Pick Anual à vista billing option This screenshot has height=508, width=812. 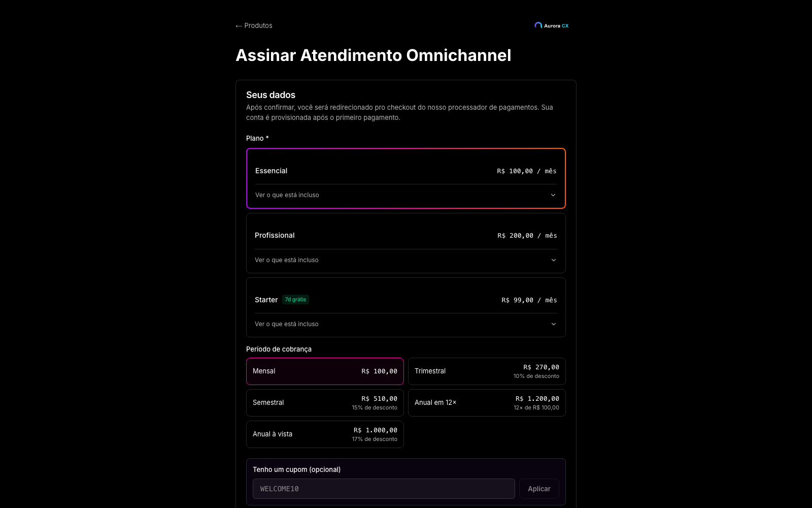pyautogui.click(x=325, y=434)
